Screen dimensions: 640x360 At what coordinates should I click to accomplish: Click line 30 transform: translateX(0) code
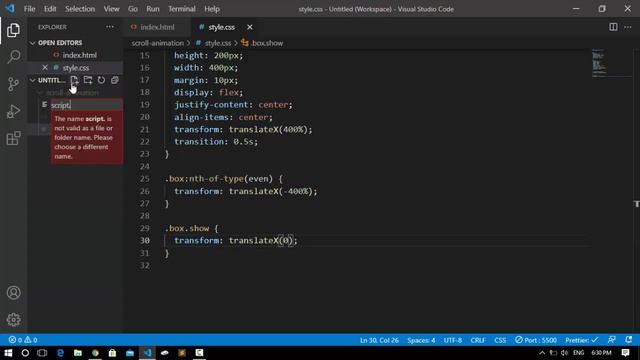click(236, 240)
